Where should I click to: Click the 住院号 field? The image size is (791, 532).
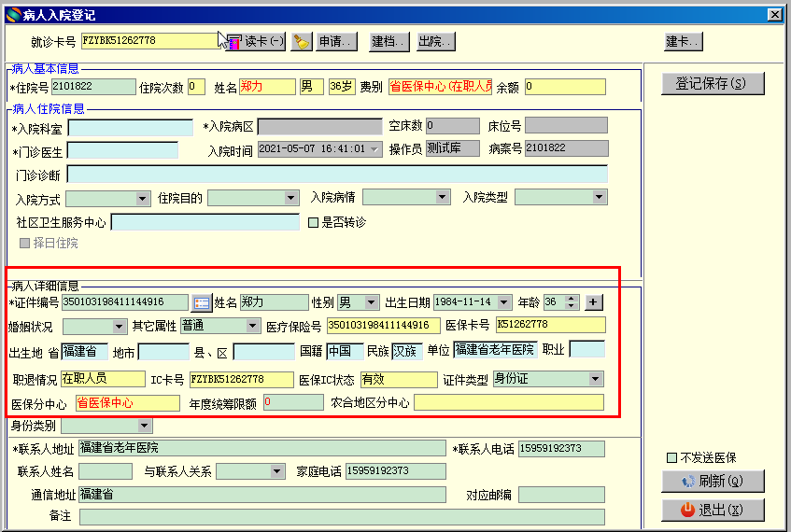point(93,87)
